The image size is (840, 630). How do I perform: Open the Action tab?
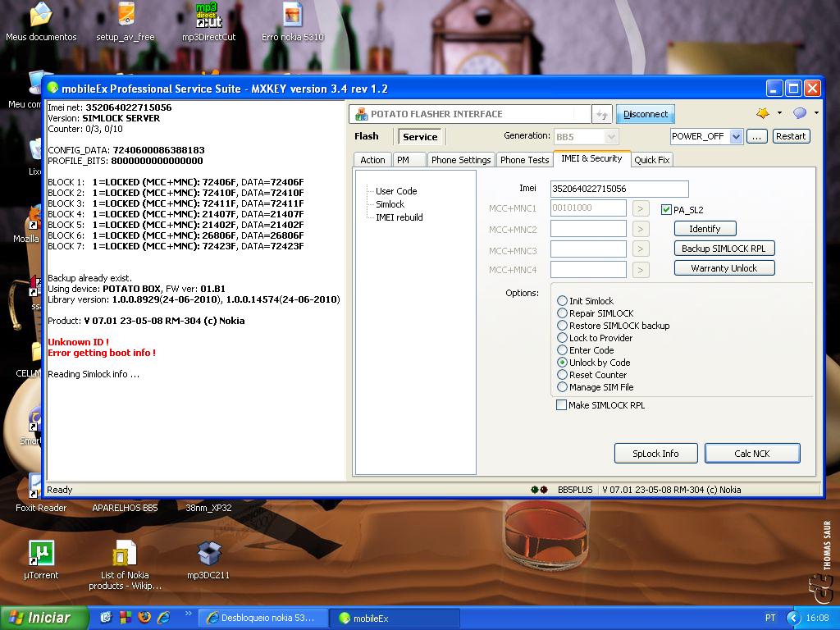[x=372, y=160]
